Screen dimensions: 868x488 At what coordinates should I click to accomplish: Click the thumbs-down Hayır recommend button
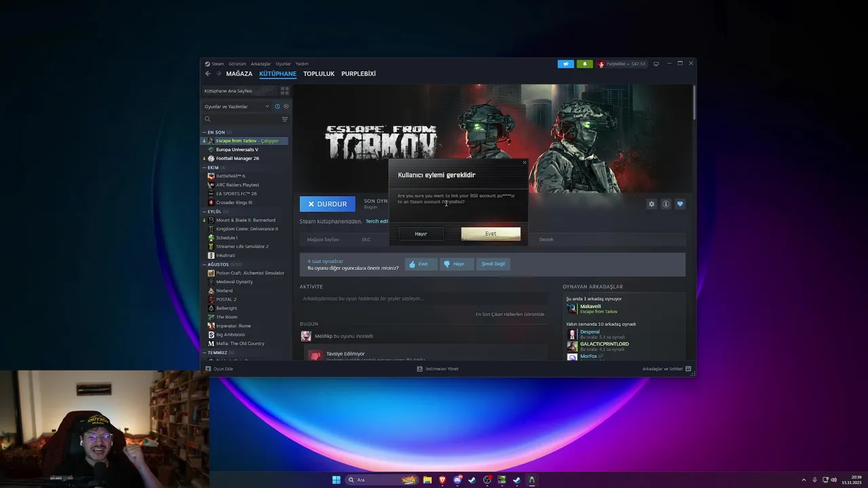coord(456,264)
